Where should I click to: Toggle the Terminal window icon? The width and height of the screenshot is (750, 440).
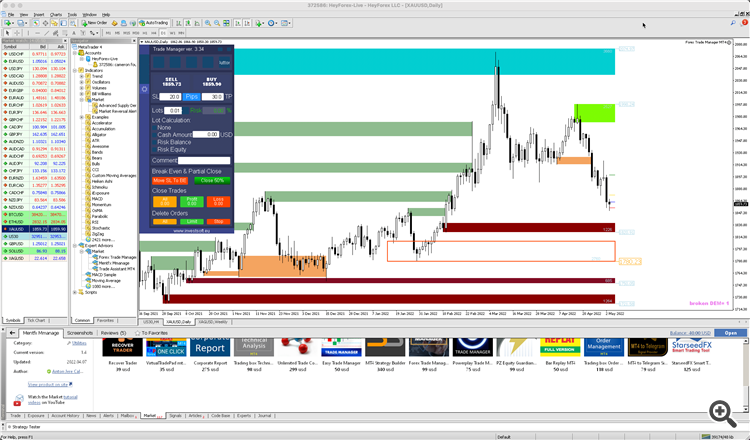tap(64, 23)
